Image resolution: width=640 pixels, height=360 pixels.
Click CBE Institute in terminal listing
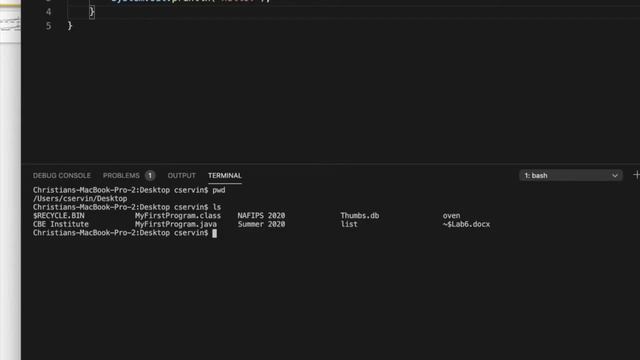tap(61, 224)
